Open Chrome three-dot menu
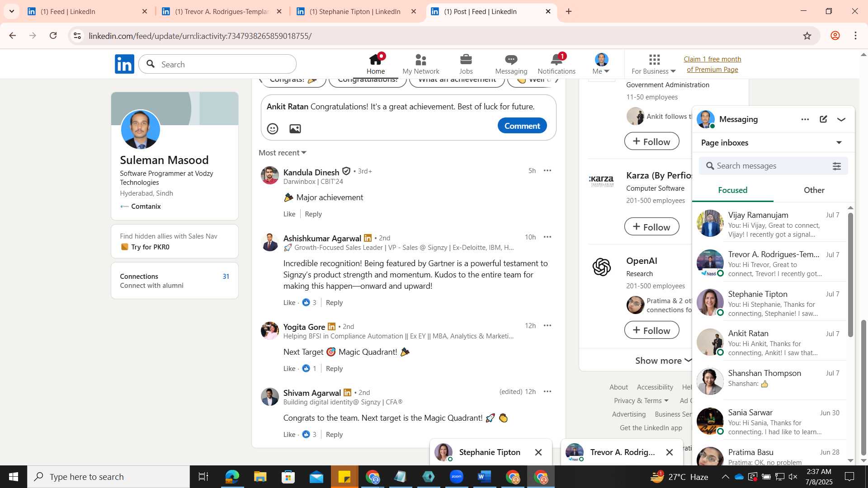 pos(855,36)
